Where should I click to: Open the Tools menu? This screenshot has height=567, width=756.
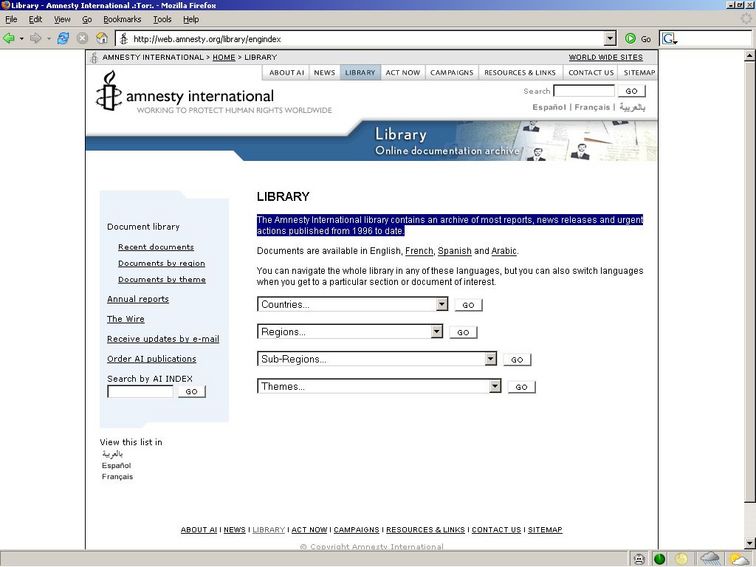click(x=162, y=19)
